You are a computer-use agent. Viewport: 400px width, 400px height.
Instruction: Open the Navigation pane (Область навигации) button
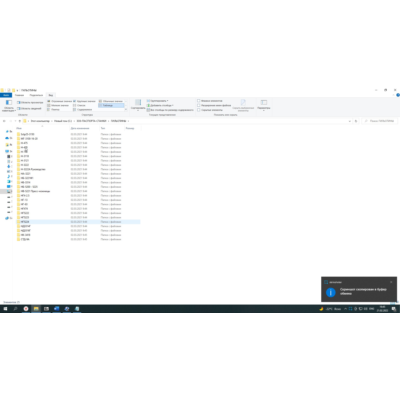point(9,105)
